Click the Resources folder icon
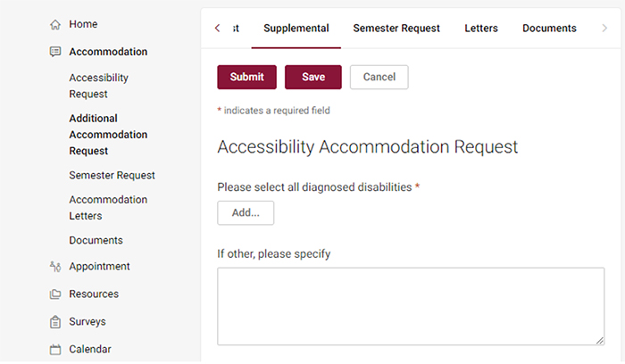Image resolution: width=625 pixels, height=364 pixels. (55, 294)
